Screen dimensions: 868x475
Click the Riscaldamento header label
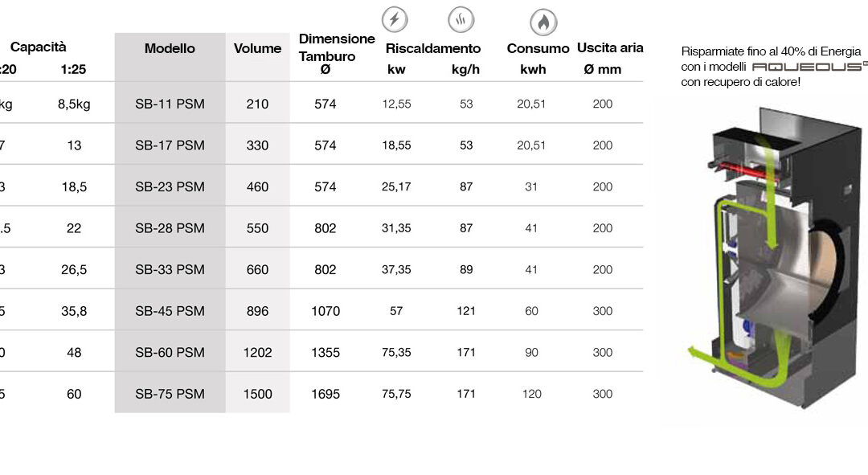click(433, 49)
